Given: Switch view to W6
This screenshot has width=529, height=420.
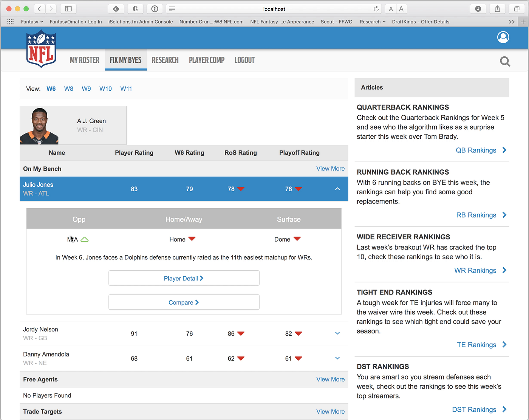Looking at the screenshot, I should click(x=51, y=88).
